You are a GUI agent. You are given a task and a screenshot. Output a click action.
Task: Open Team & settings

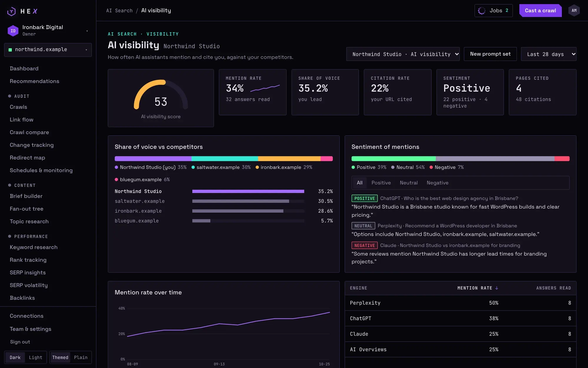tap(30, 329)
